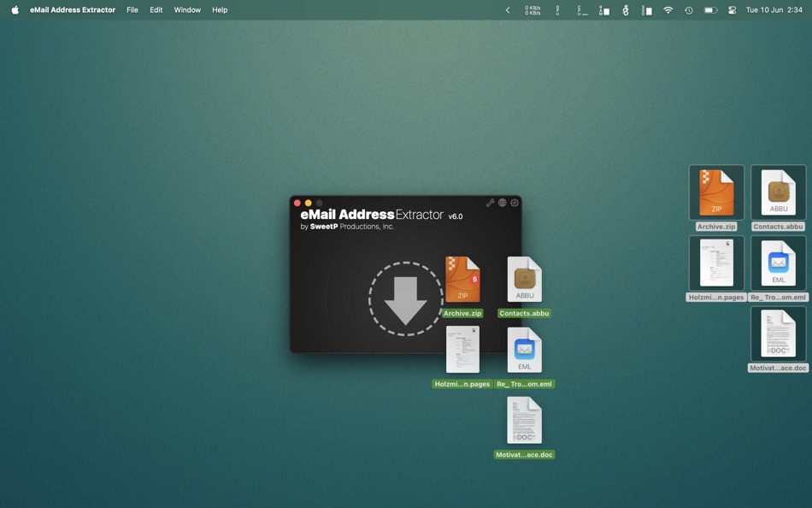
Task: Click the RAM monitor menu bar icon
Action: tap(603, 10)
